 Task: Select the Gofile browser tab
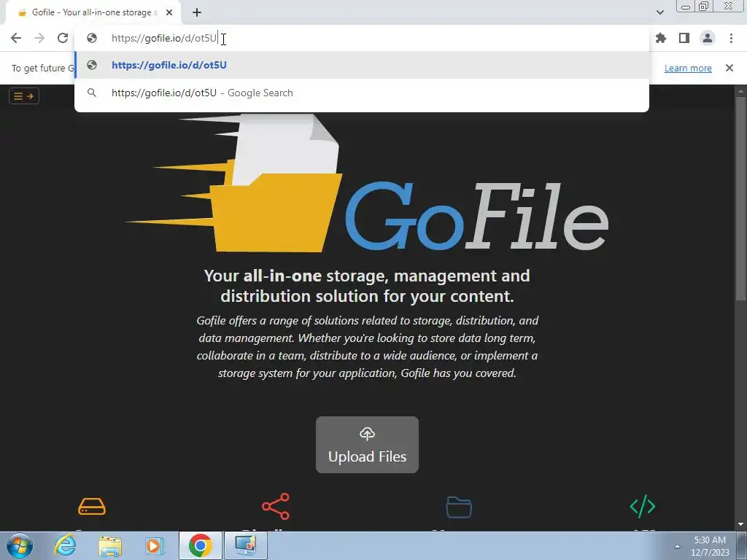tap(93, 12)
